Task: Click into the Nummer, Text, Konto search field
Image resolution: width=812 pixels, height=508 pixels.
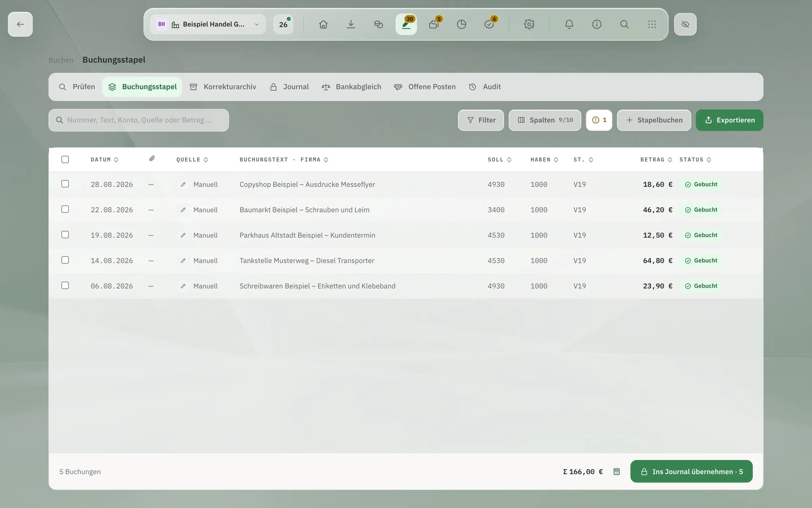Action: [x=139, y=120]
